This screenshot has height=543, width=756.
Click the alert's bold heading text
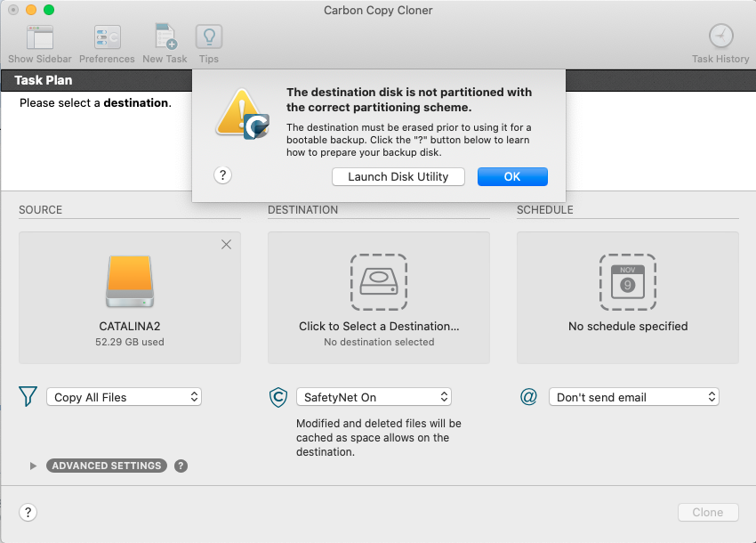point(409,100)
